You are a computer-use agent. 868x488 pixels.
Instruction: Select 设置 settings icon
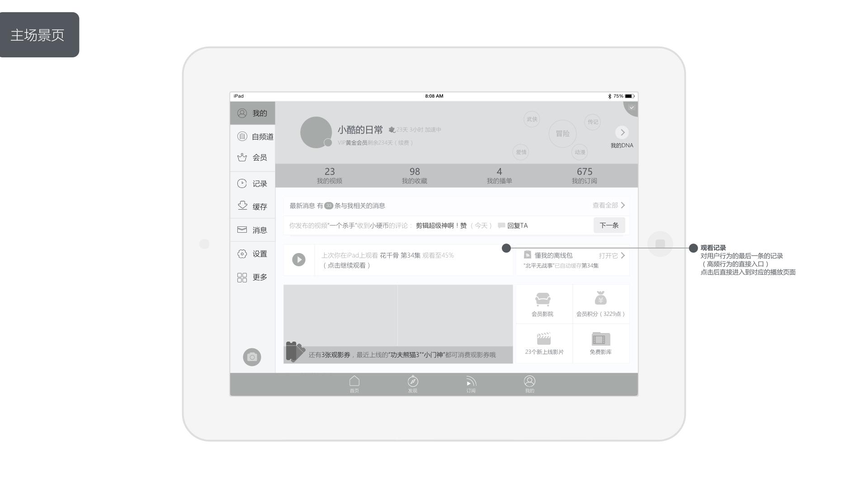click(x=241, y=253)
